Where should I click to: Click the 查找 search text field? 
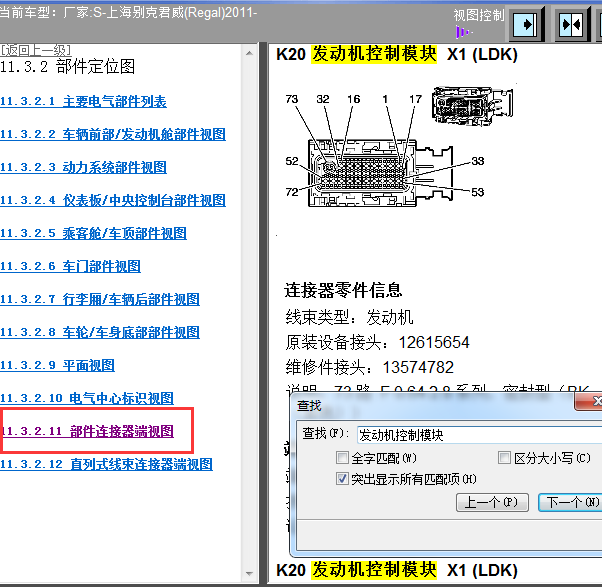[x=479, y=435]
